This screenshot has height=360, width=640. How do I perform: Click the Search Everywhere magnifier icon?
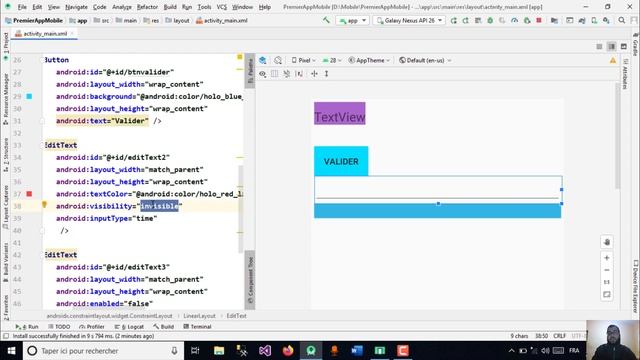click(622, 20)
